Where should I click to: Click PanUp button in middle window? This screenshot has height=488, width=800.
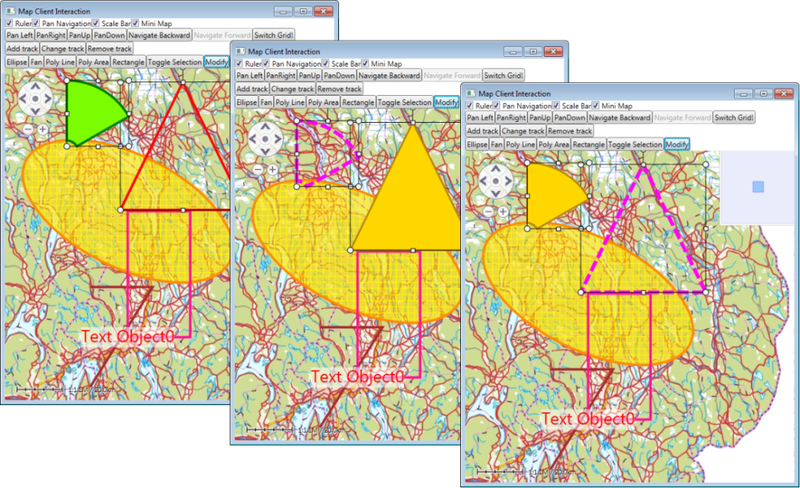pos(309,75)
